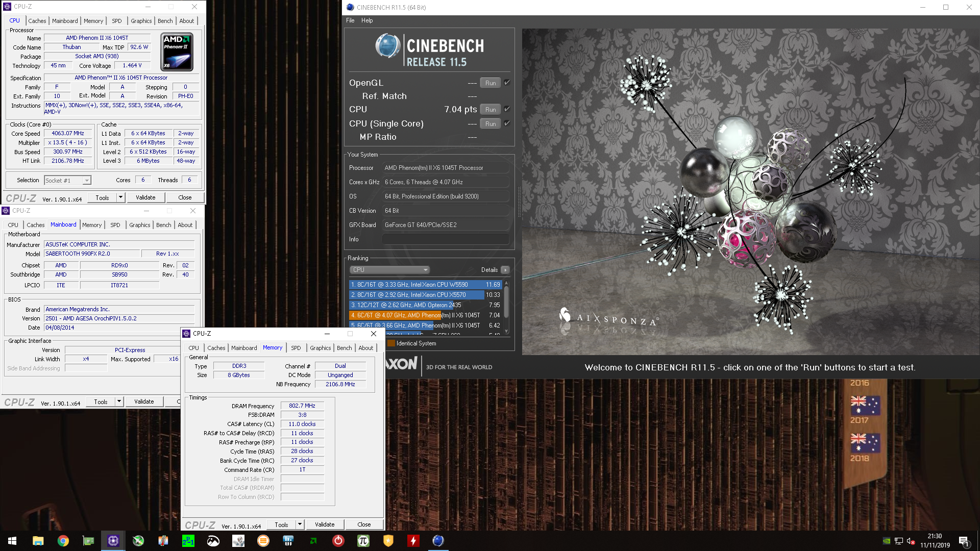Open the red lightning bolt taskbar icon

pos(413,541)
